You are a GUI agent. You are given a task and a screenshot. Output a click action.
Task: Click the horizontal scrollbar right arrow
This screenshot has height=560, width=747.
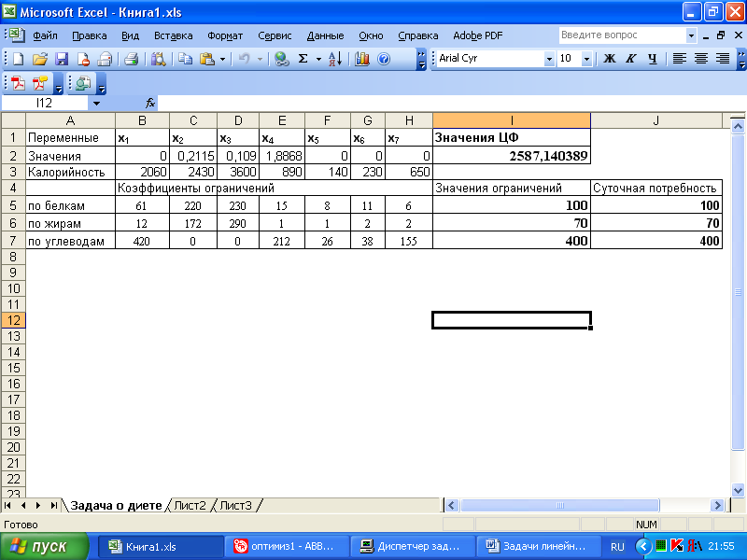coord(716,505)
